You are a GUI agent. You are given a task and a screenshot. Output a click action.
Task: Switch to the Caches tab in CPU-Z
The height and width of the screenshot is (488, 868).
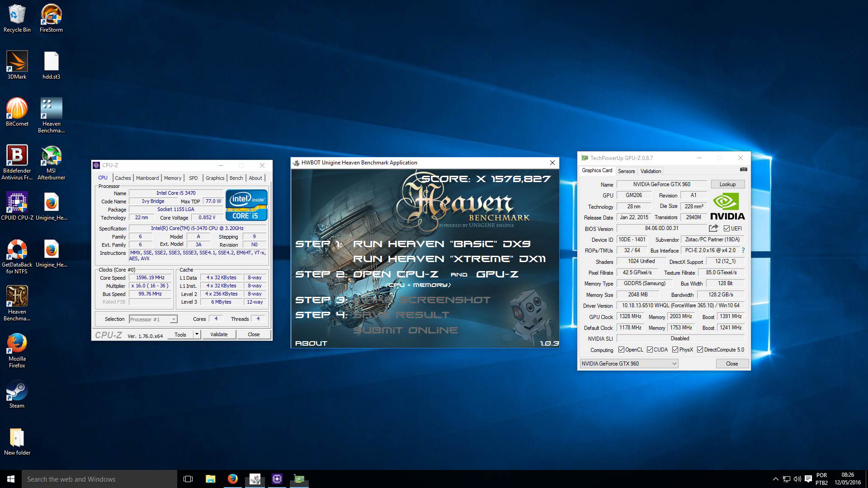123,178
